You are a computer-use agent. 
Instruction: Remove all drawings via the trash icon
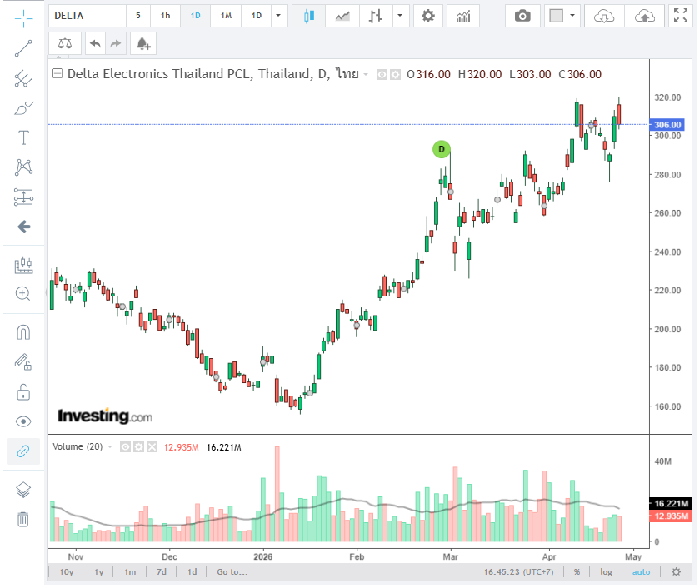22,520
